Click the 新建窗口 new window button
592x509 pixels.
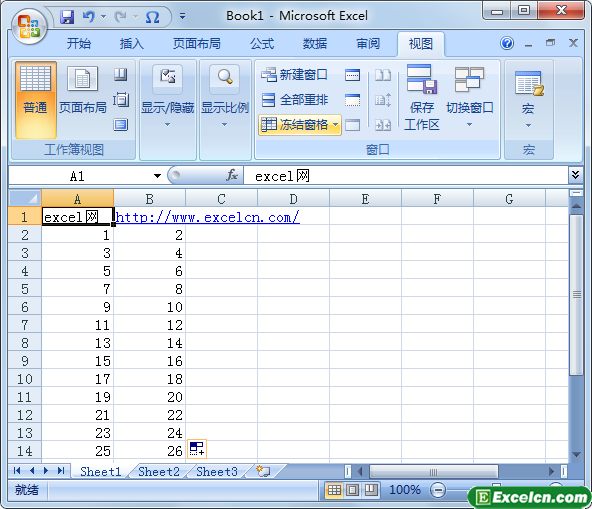(x=294, y=75)
